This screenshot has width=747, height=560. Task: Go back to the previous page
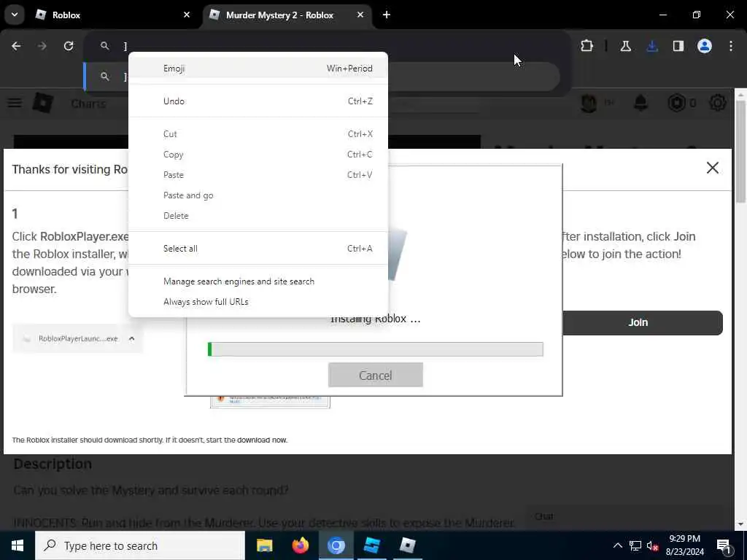pos(16,46)
